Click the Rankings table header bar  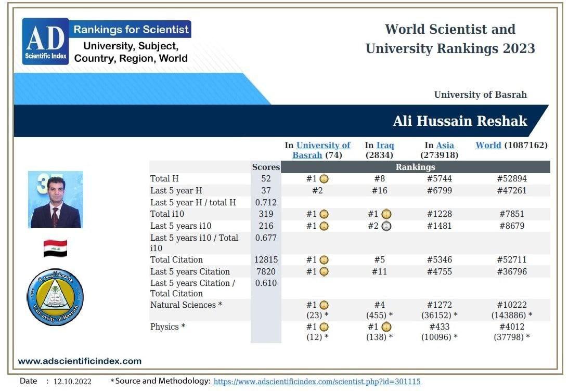(x=415, y=167)
